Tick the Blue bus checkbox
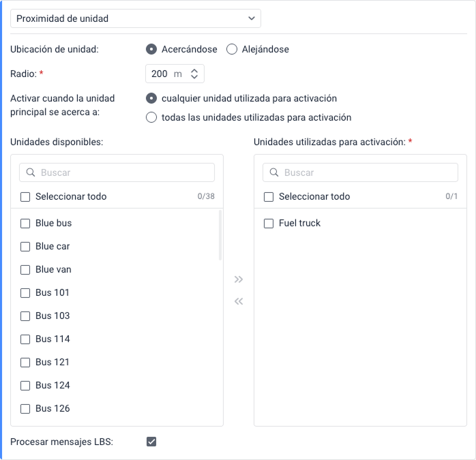The height and width of the screenshot is (460, 476). point(25,224)
